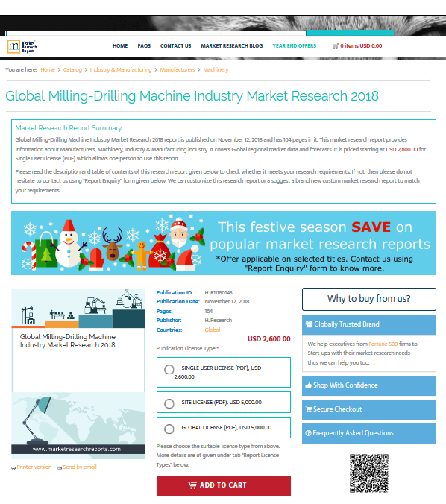Click publisher name HJResearch
Image resolution: width=446 pixels, height=504 pixels.
point(218,320)
